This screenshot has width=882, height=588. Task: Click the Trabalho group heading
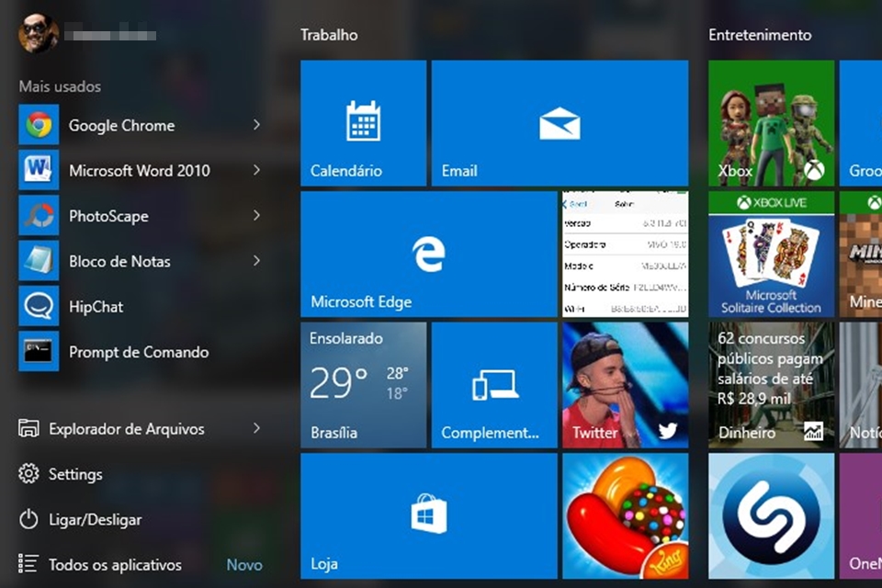(x=329, y=35)
